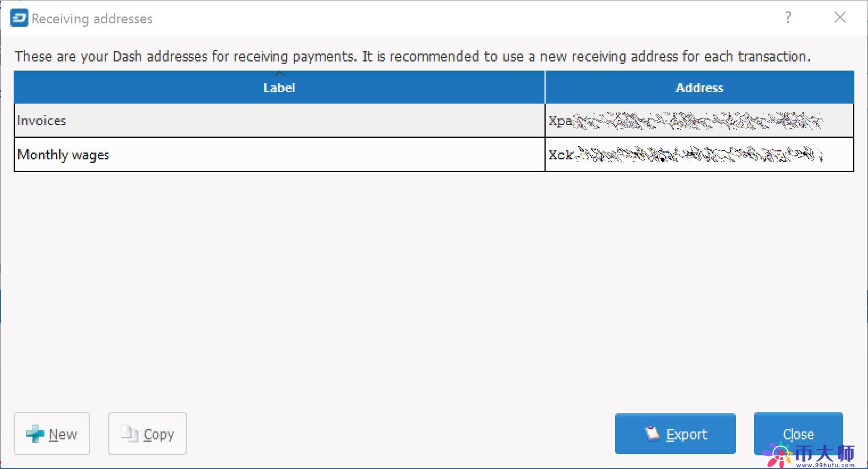Open help via the question mark
The width and height of the screenshot is (868, 469).
pyautogui.click(x=788, y=18)
